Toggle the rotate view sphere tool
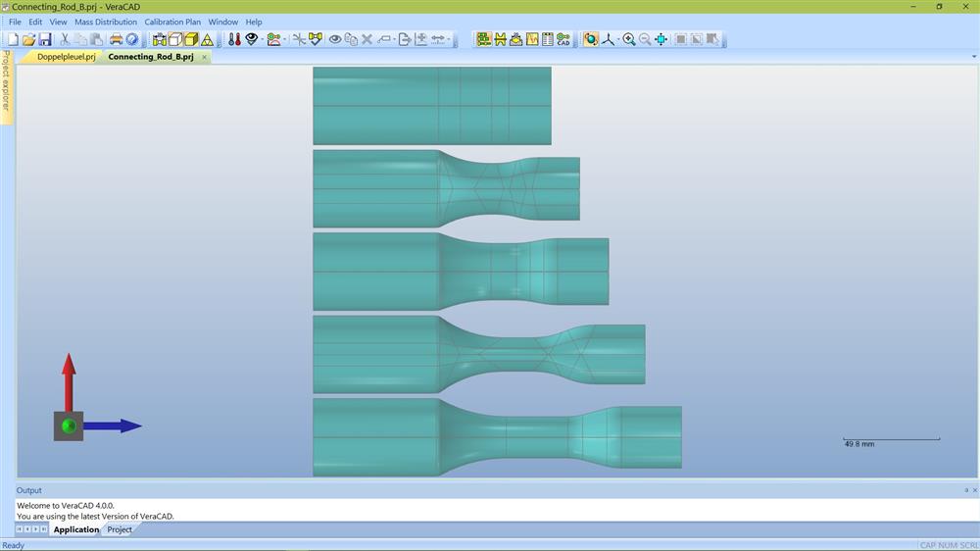Screen dimensions: 980x551 click(590, 39)
